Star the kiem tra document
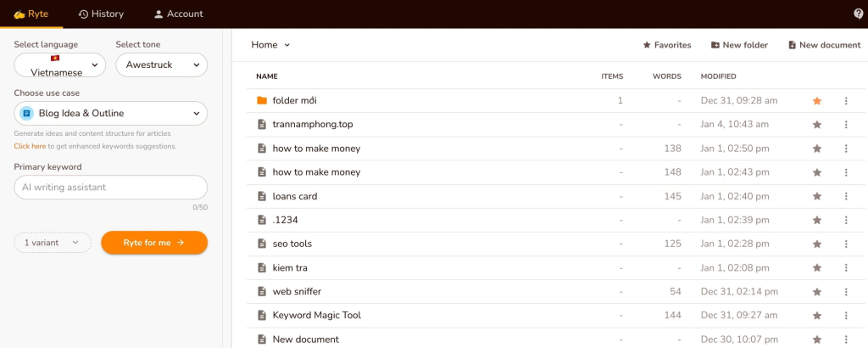 point(817,267)
